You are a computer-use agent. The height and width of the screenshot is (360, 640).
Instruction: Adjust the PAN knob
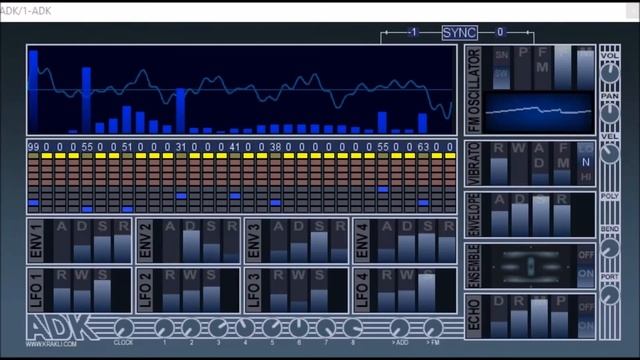coord(609,113)
